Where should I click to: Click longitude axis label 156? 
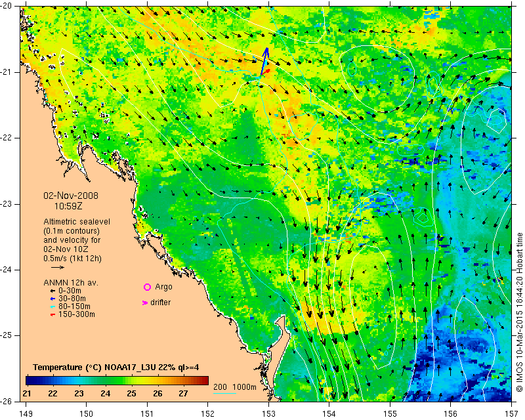(x=451, y=414)
